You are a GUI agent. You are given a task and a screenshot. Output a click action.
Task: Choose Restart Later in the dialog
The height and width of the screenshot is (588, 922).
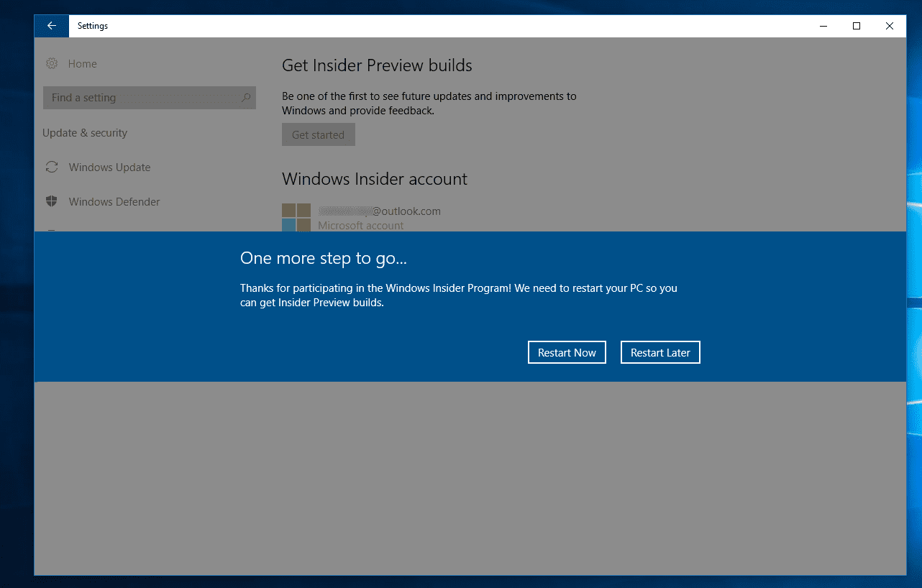660,352
